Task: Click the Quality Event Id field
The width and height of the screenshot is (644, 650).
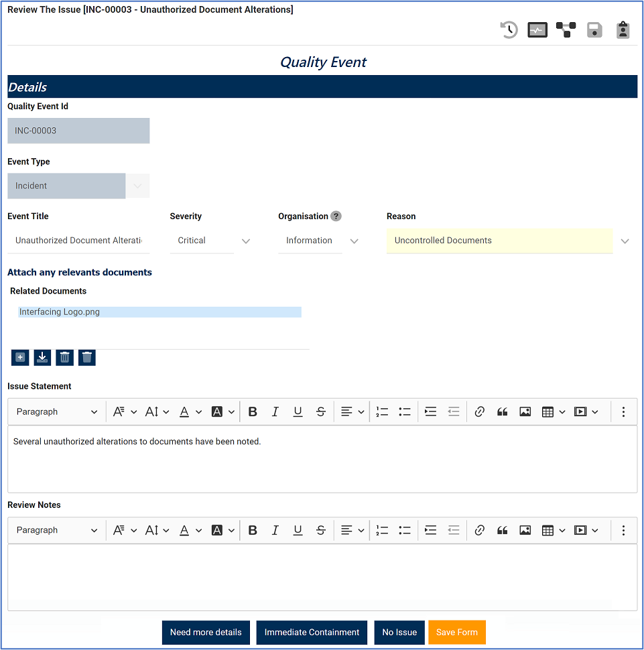Action: pyautogui.click(x=78, y=131)
